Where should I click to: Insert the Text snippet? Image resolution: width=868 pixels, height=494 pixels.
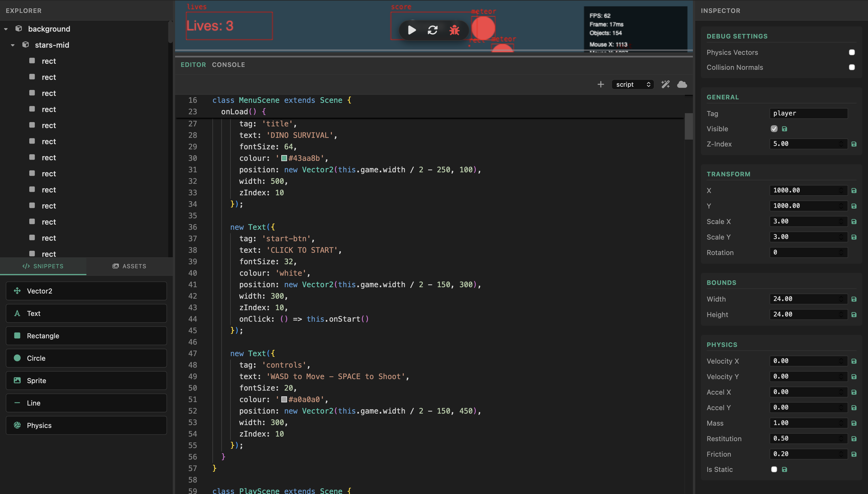[x=86, y=313]
